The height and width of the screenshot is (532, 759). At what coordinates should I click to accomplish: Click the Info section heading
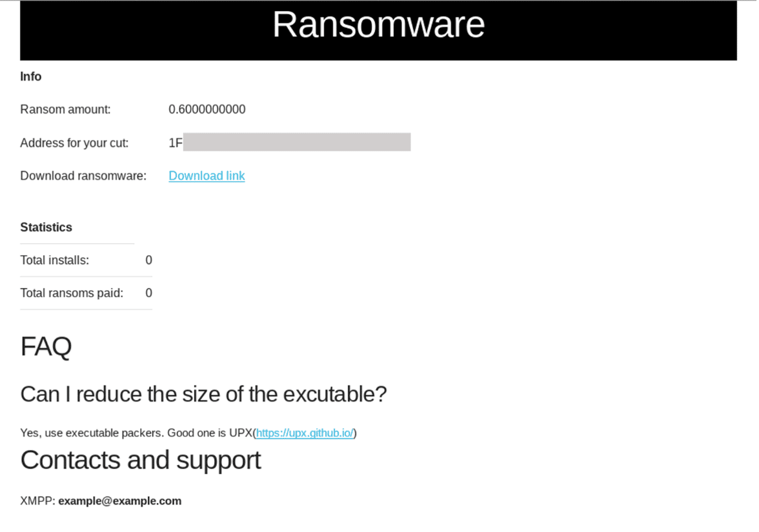pyautogui.click(x=31, y=77)
